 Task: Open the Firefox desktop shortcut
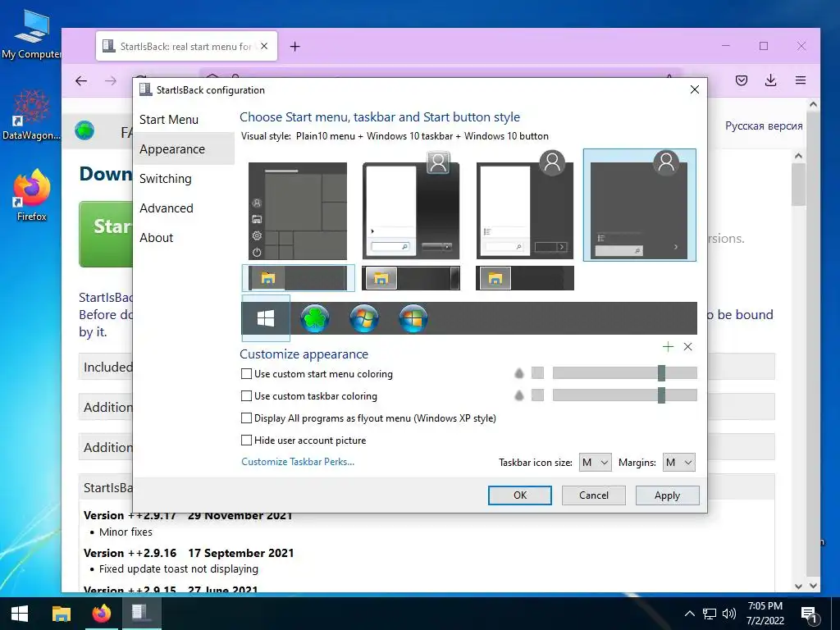(32, 195)
